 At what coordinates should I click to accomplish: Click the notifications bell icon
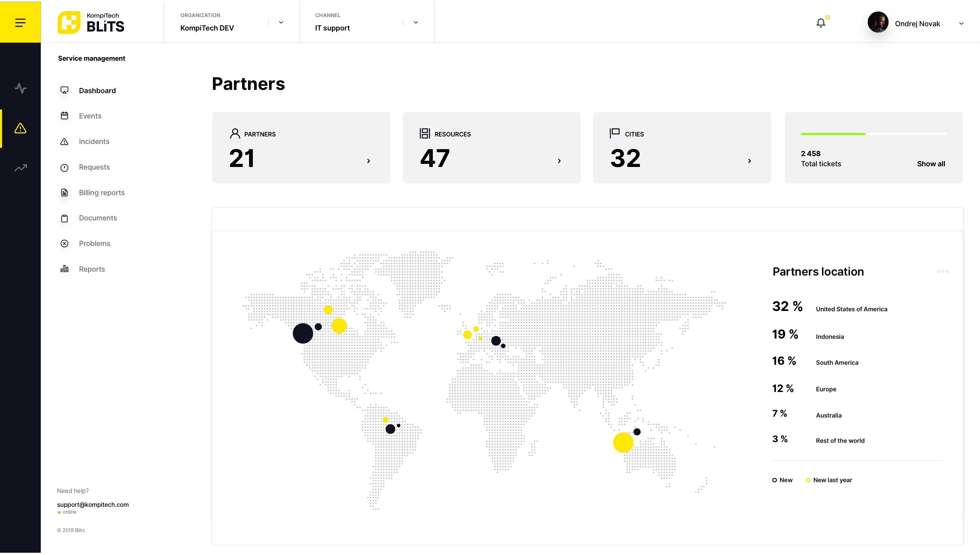coord(820,23)
